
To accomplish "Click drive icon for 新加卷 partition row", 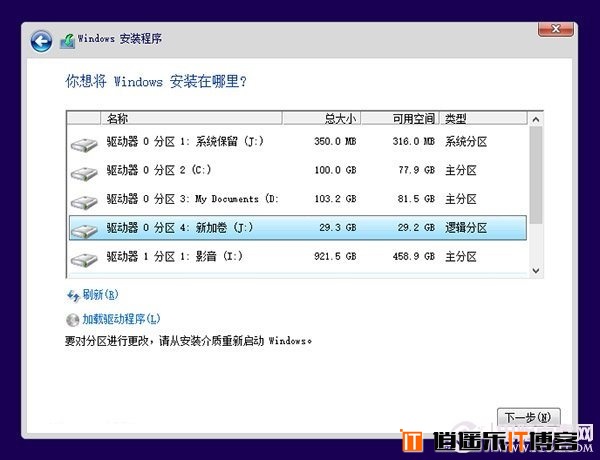I will click(84, 231).
